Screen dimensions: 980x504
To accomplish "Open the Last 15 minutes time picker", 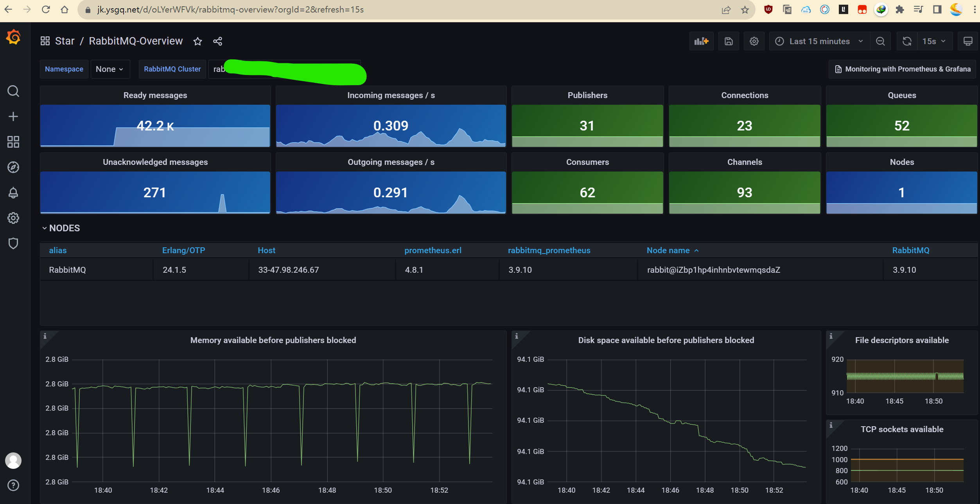I will tap(820, 41).
